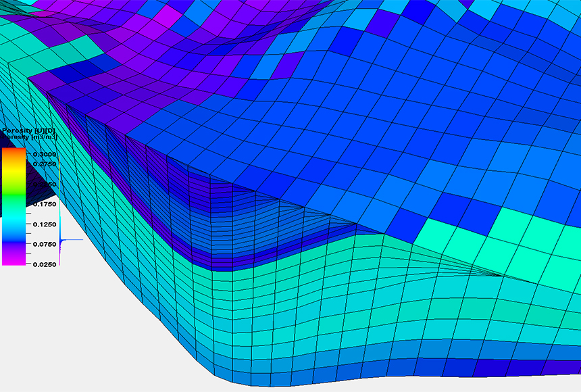This screenshot has width=581, height=392.
Task: Select the 0.3000 value label on legend
Action: [x=45, y=154]
